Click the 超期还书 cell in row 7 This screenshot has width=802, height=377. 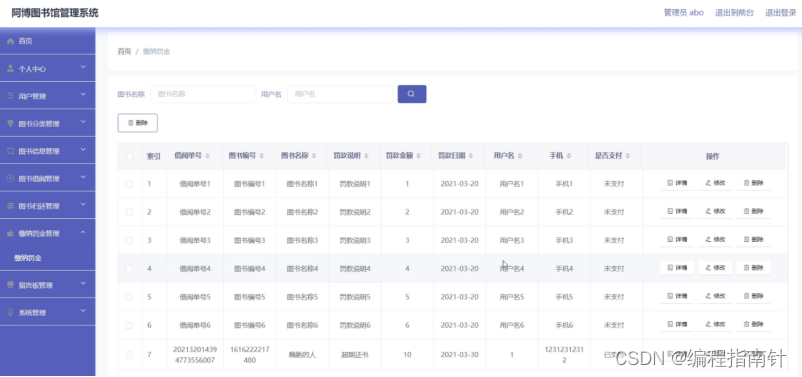[354, 354]
